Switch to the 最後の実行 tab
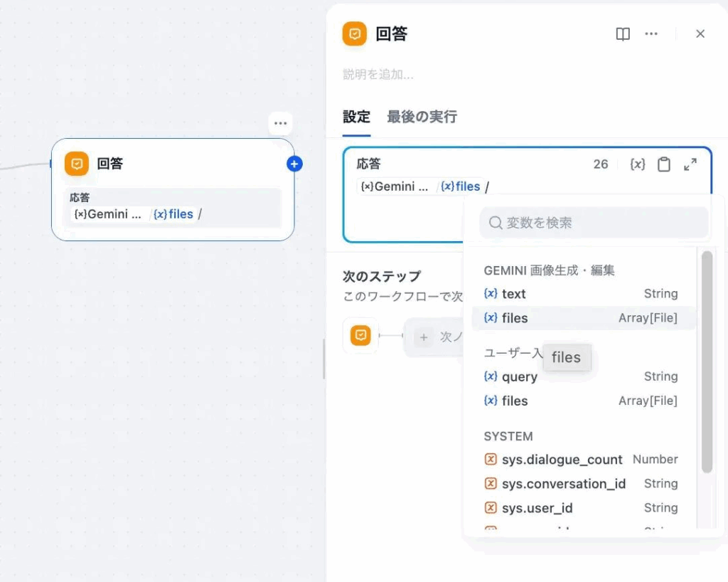728x582 pixels. 422,117
